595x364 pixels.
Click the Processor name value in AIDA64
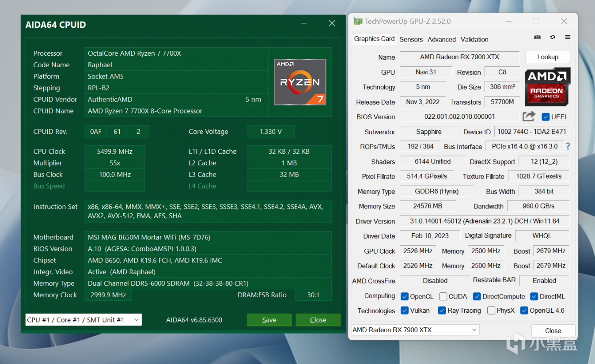[x=176, y=53]
